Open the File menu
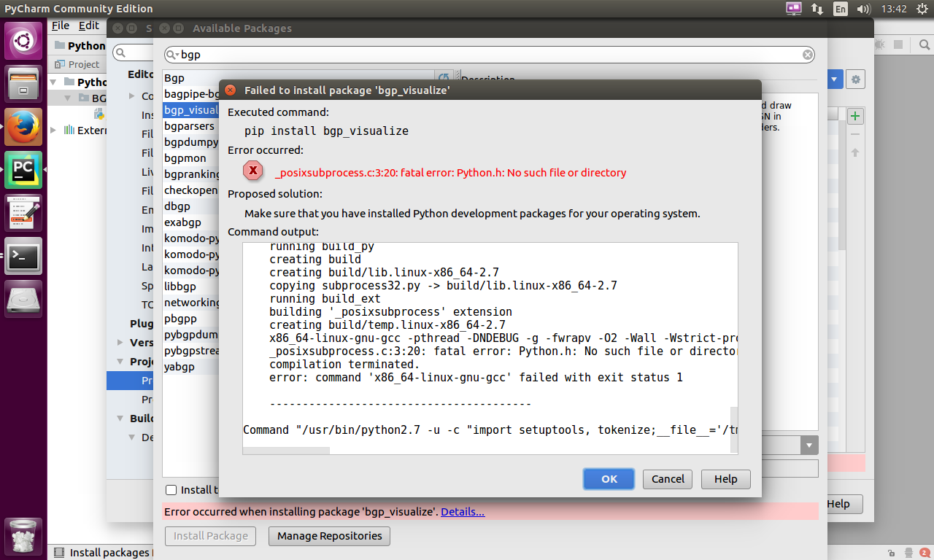 61,26
